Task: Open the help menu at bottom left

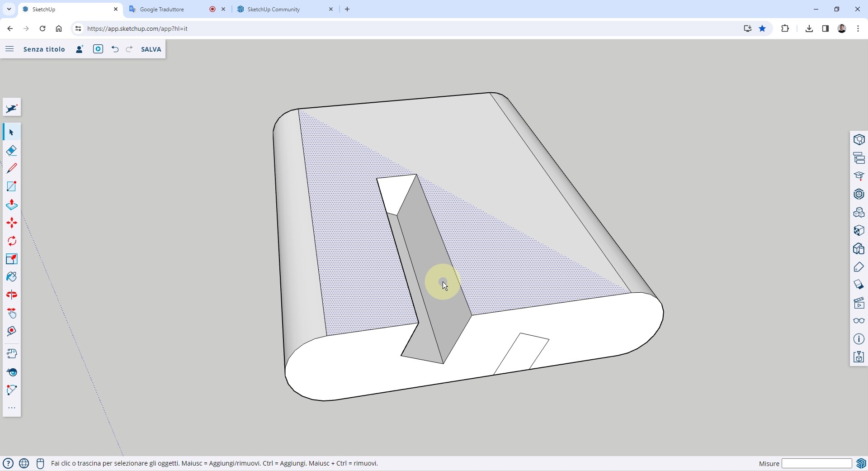Action: 8,463
